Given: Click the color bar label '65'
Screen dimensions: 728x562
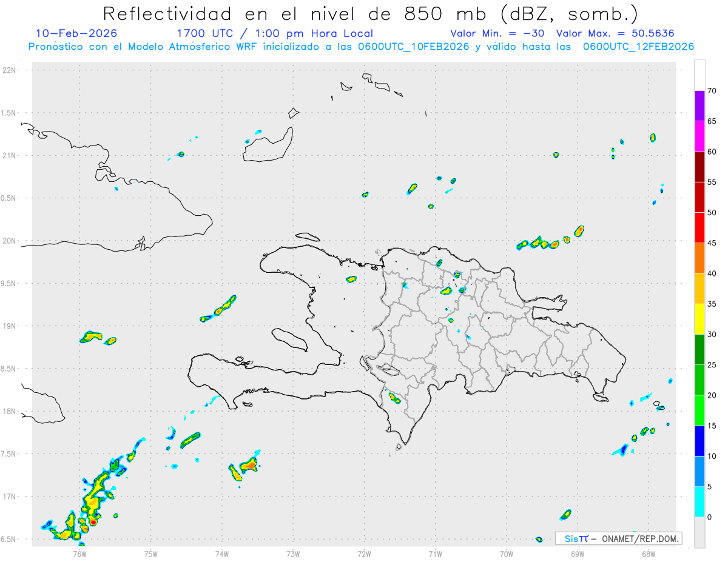Looking at the screenshot, I should click(x=712, y=121).
